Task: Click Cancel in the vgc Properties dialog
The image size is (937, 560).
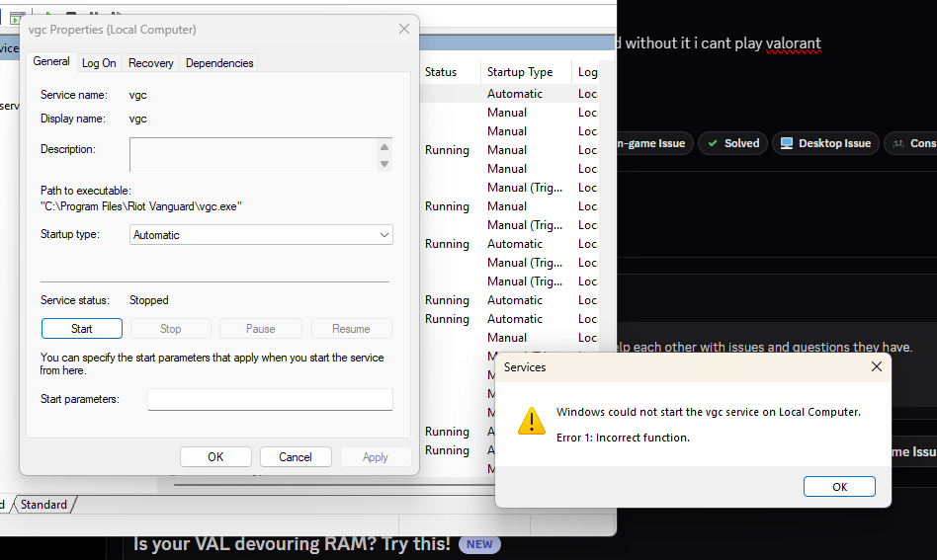Action: [x=296, y=456]
